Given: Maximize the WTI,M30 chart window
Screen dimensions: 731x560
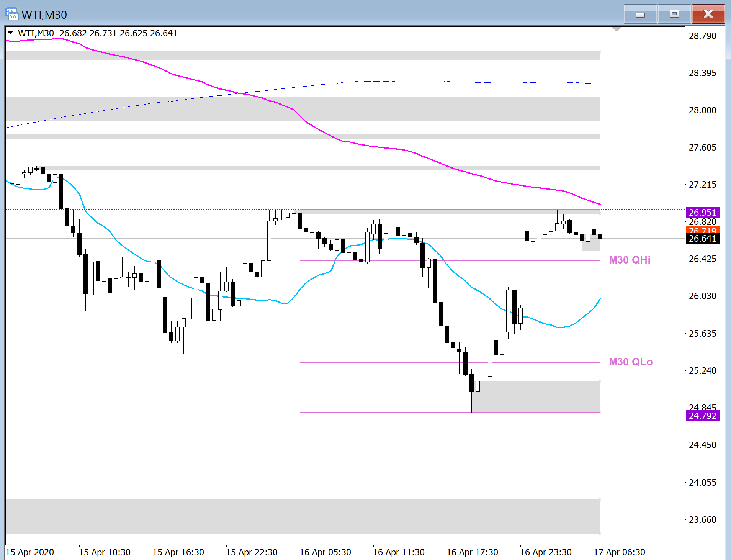Looking at the screenshot, I should 674,15.
